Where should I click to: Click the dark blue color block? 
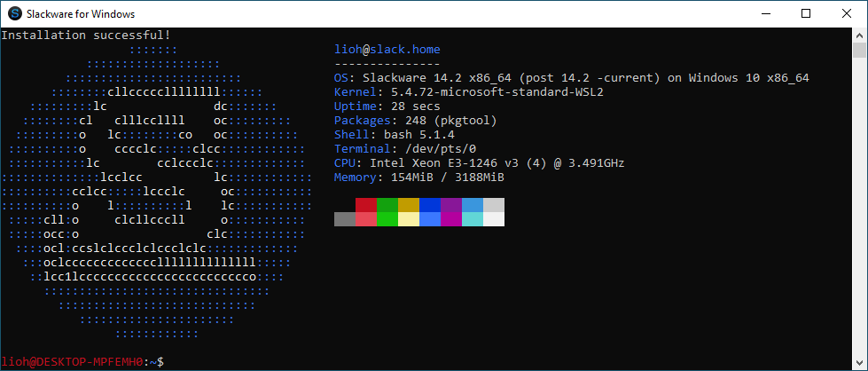pos(430,205)
